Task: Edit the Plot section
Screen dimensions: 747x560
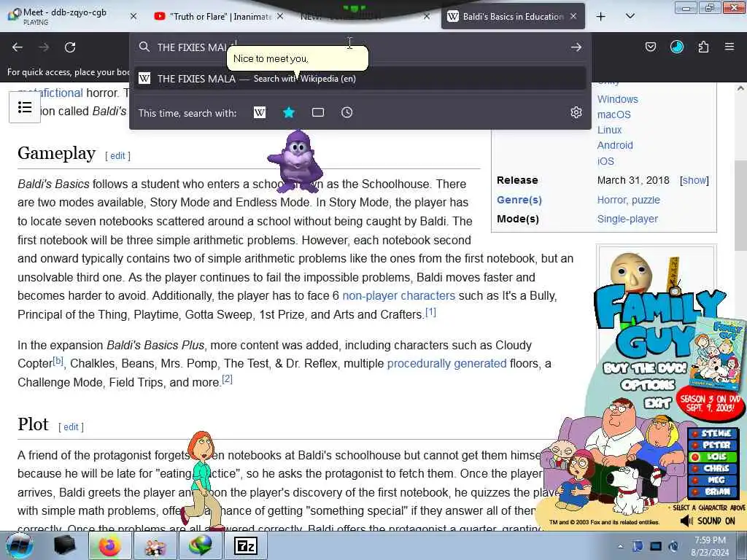Action: [71, 427]
